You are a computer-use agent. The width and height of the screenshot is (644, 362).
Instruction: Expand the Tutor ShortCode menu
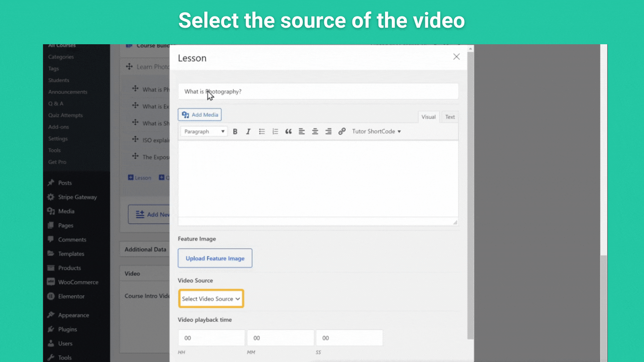tap(376, 131)
